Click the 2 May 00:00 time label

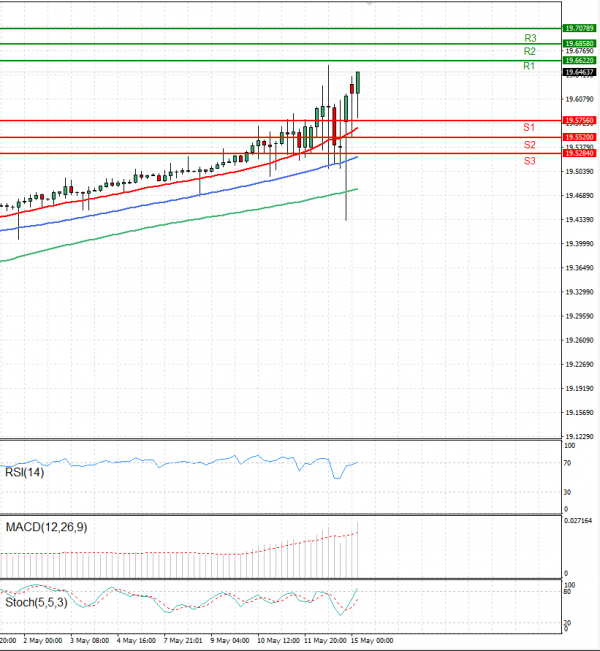[43, 641]
